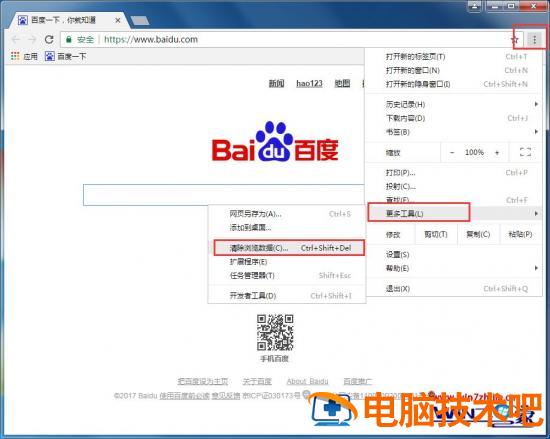Click the 地图 link
This screenshot has height=439, width=550.
pos(342,83)
